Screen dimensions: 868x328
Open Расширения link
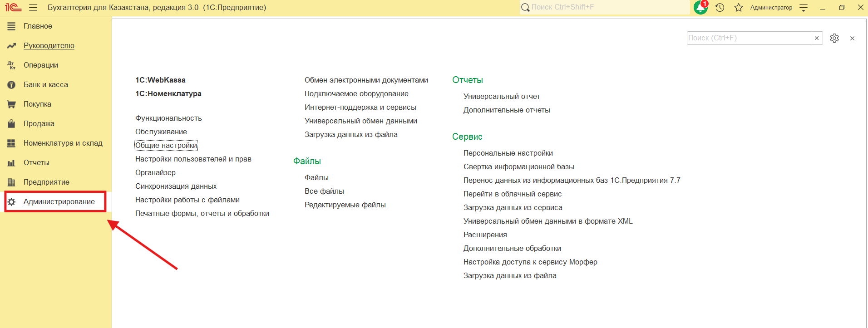(x=485, y=235)
